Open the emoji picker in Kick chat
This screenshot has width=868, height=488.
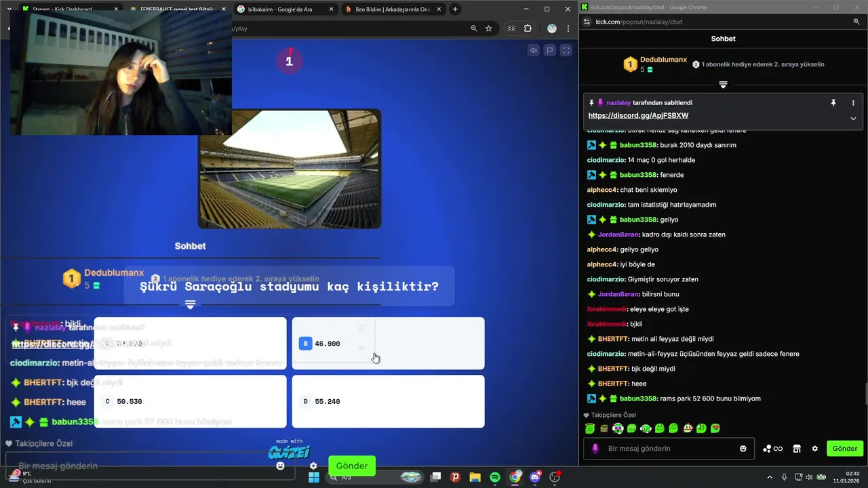point(743,449)
